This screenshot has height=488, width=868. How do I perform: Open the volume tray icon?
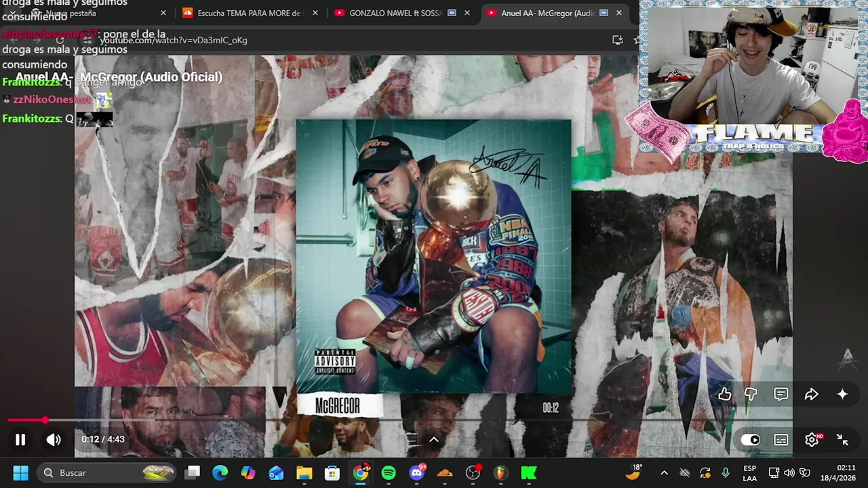pyautogui.click(x=789, y=472)
